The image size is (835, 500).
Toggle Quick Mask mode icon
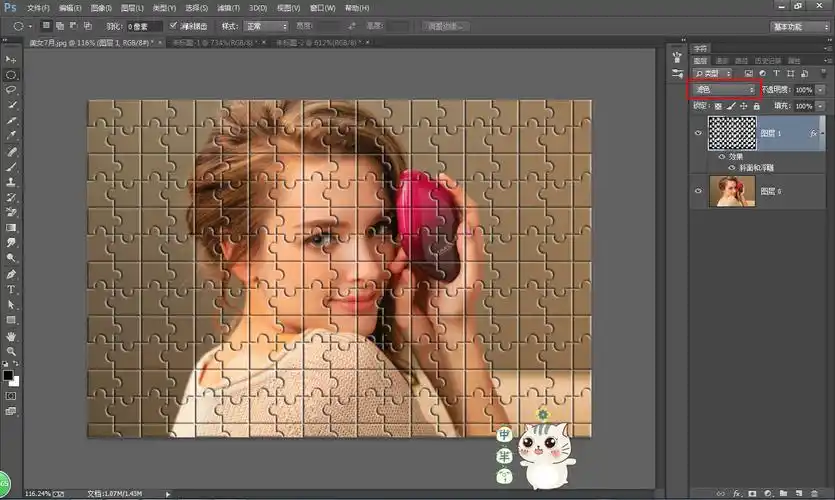(11, 396)
